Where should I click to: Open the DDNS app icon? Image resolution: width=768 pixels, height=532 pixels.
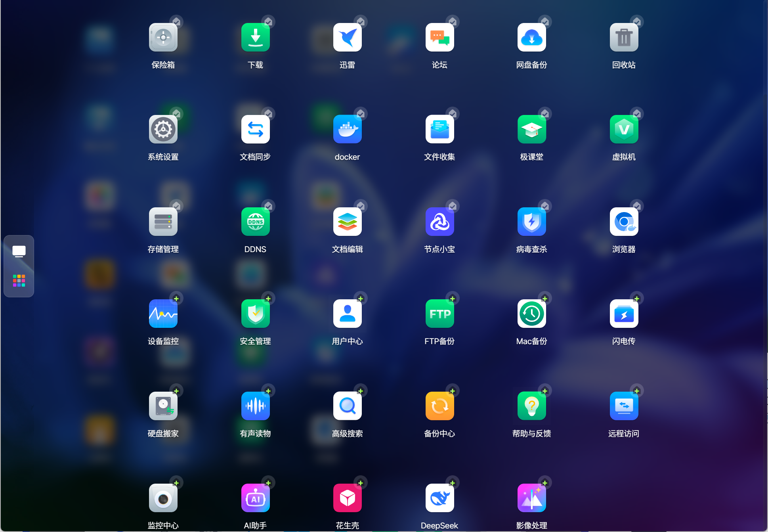point(255,222)
